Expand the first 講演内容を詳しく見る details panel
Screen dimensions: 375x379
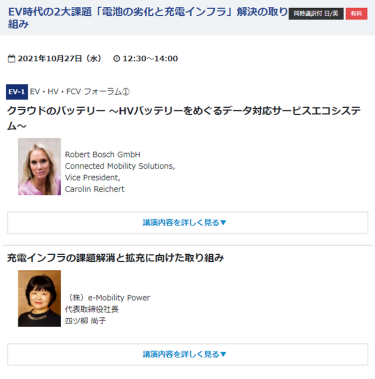(x=188, y=223)
